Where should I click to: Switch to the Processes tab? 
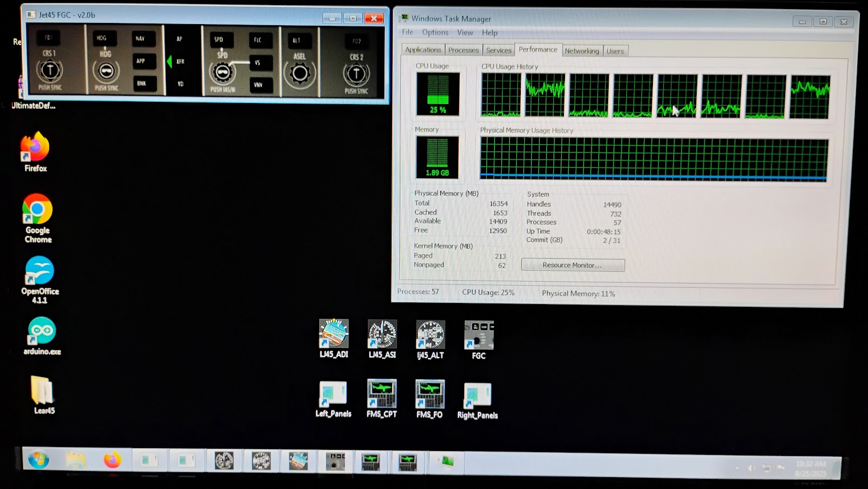(463, 50)
